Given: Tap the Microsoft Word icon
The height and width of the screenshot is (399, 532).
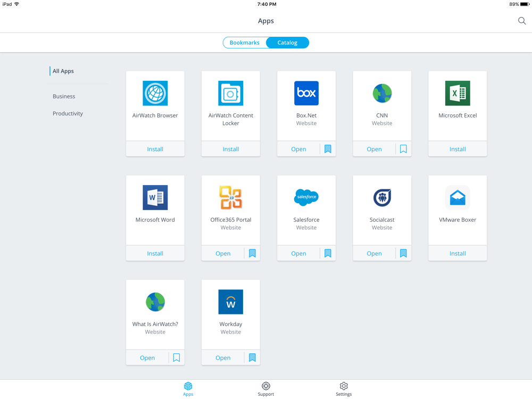Looking at the screenshot, I should (155, 197).
